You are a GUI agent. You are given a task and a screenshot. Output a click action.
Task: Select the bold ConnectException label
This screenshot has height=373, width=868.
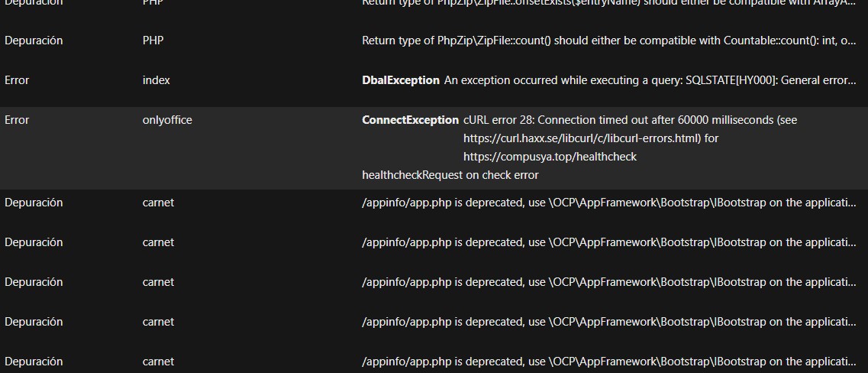pos(410,120)
